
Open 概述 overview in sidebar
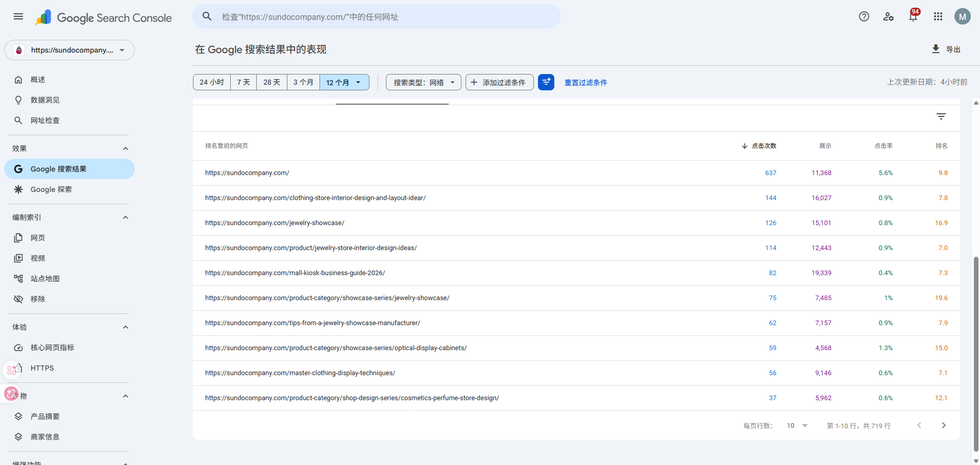[69, 80]
